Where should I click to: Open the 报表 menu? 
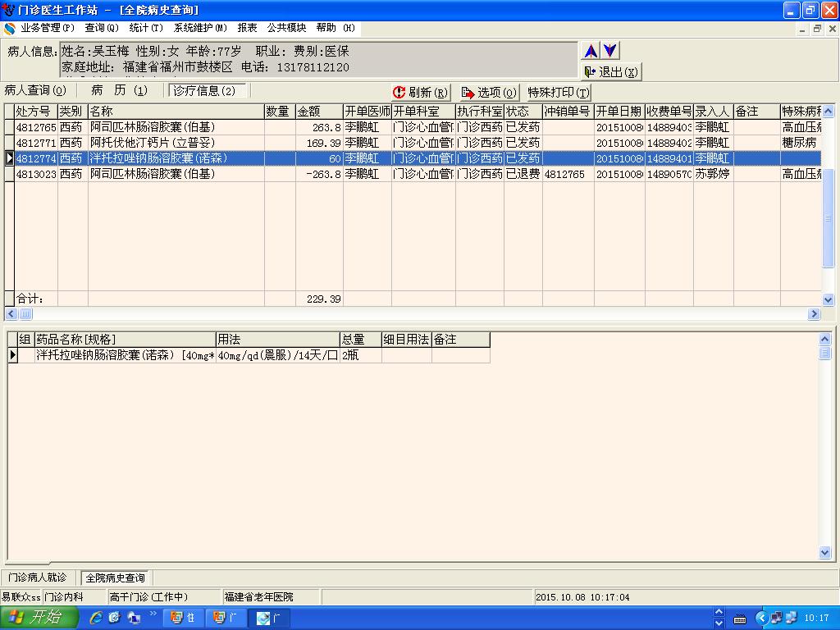247,28
